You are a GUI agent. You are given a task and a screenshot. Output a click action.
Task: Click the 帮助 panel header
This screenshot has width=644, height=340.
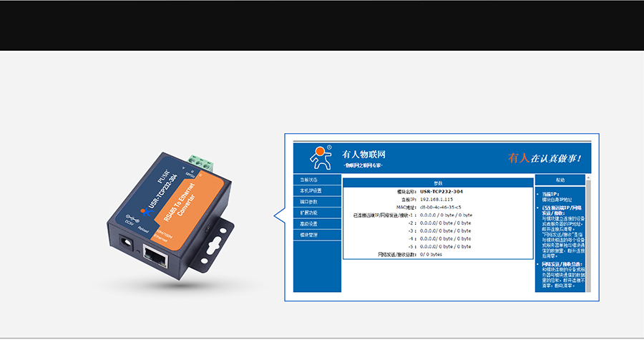point(560,180)
